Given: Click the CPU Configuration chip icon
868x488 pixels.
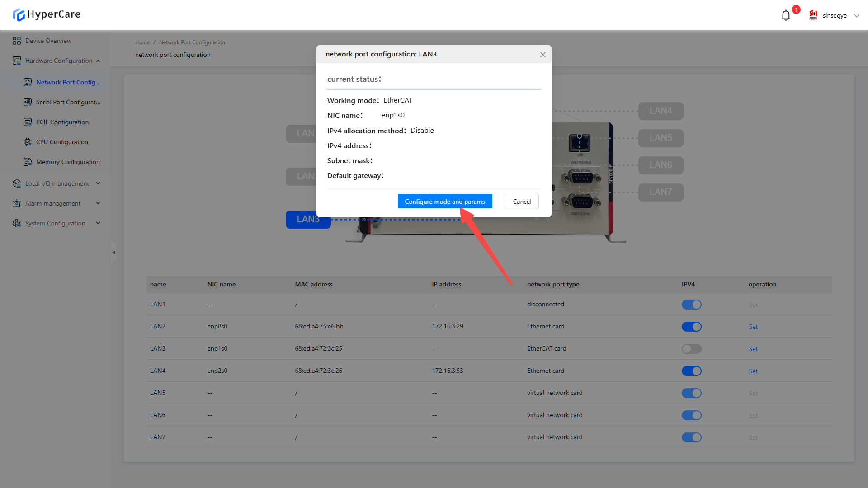Looking at the screenshot, I should point(28,142).
